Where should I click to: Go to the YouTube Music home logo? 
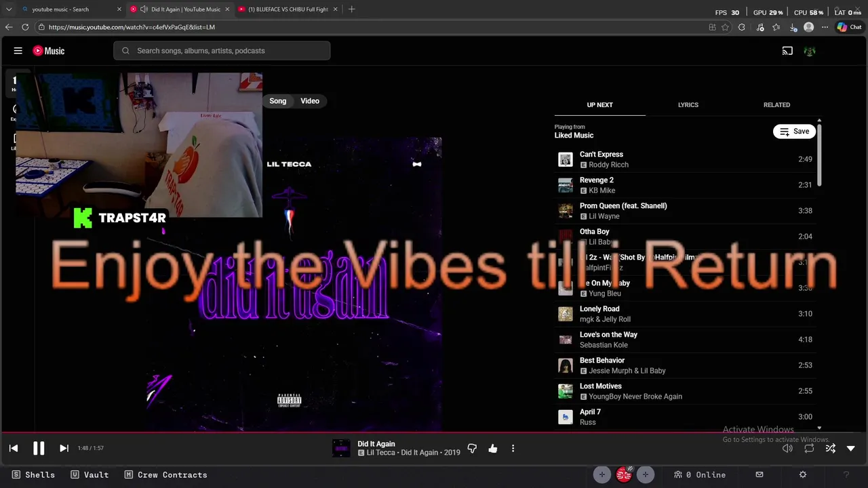coord(49,51)
